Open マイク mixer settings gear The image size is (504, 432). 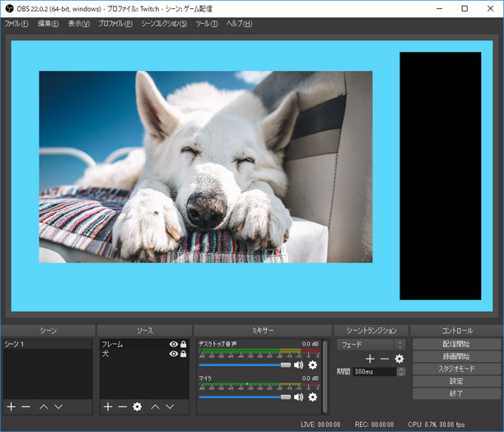tap(312, 397)
